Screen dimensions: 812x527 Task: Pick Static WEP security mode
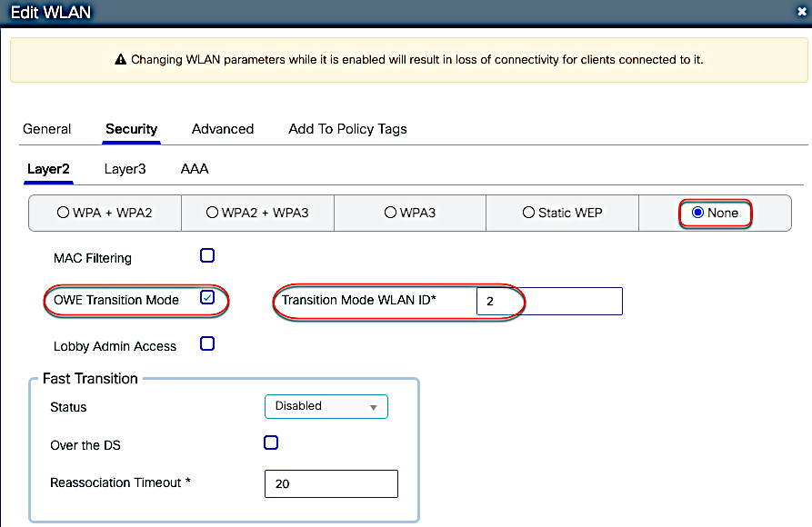pyautogui.click(x=527, y=212)
